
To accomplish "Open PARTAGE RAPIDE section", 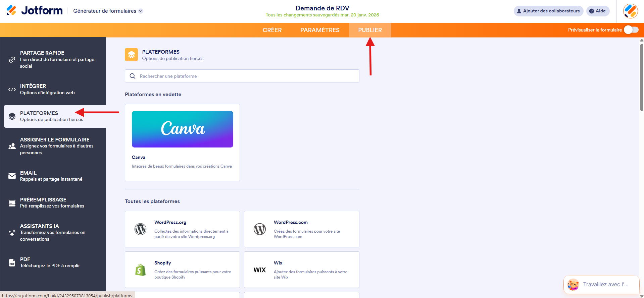I will click(x=53, y=59).
